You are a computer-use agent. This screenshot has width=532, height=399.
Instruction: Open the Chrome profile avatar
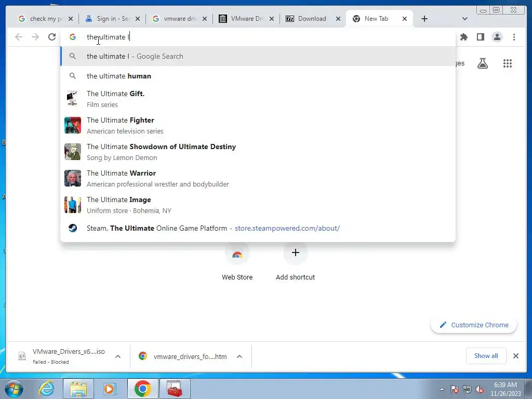click(497, 37)
